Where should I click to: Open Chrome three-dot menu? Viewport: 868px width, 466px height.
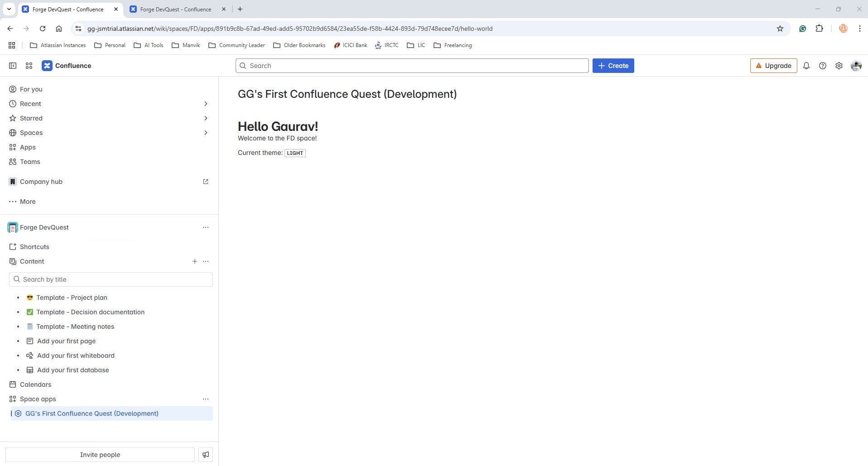[860, 29]
